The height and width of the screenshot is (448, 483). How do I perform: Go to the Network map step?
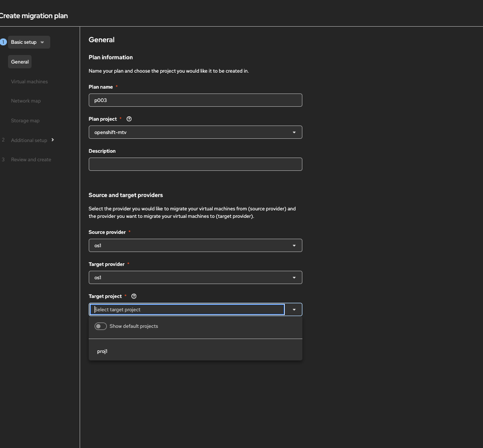(x=26, y=101)
